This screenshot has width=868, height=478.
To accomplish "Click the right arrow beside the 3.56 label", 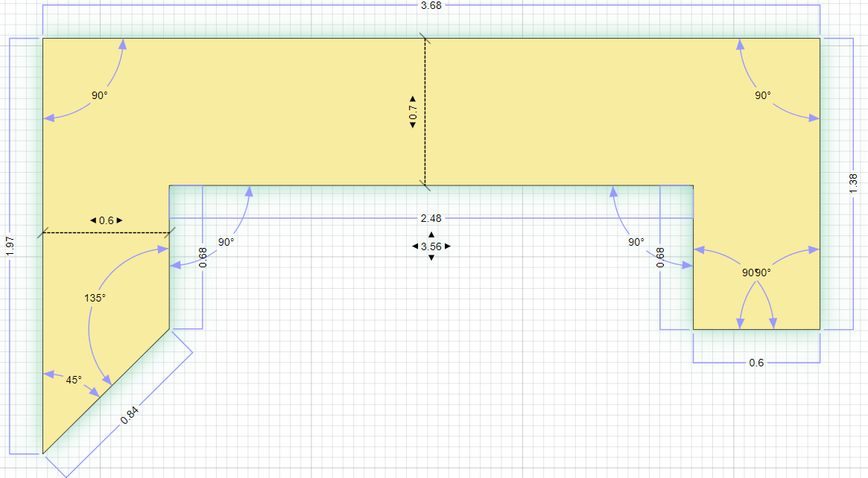I will tap(448, 246).
